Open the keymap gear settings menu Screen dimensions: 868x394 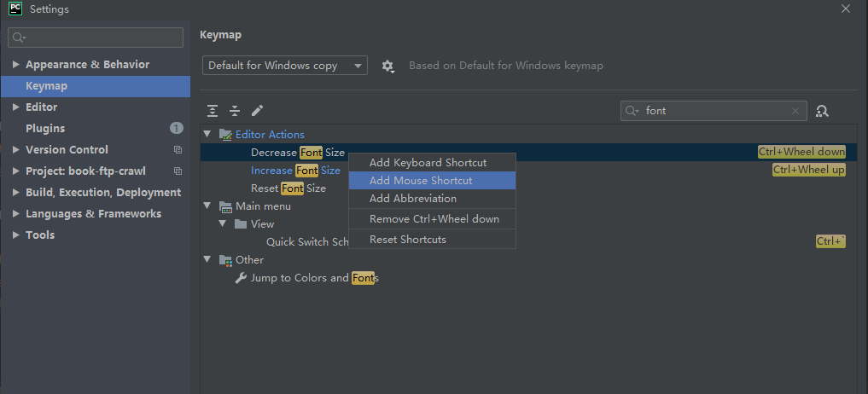point(388,67)
